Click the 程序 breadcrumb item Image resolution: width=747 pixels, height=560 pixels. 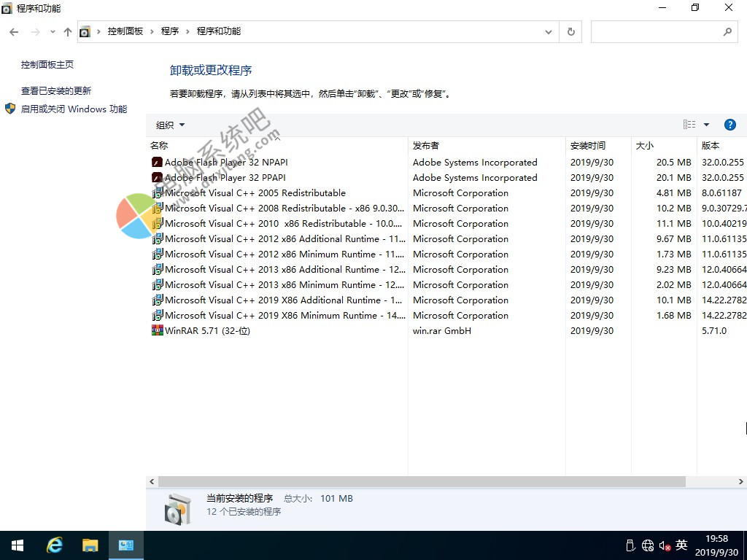(x=170, y=31)
